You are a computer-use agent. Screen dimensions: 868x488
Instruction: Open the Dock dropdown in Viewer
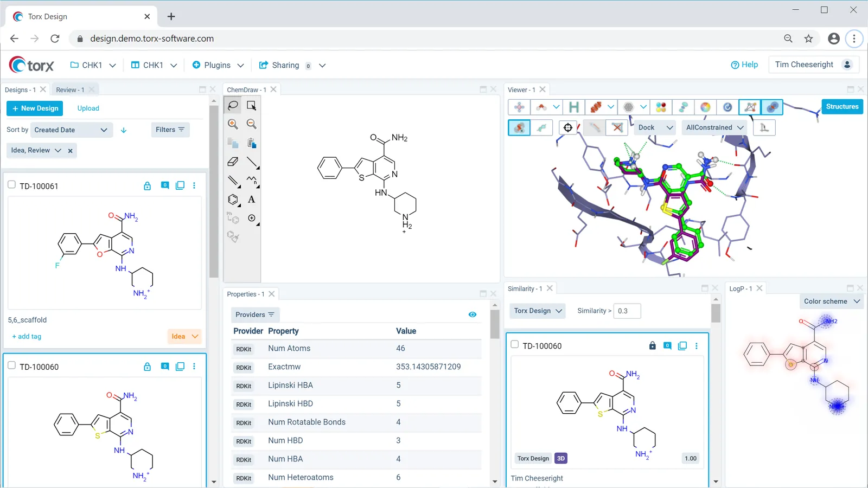point(655,127)
